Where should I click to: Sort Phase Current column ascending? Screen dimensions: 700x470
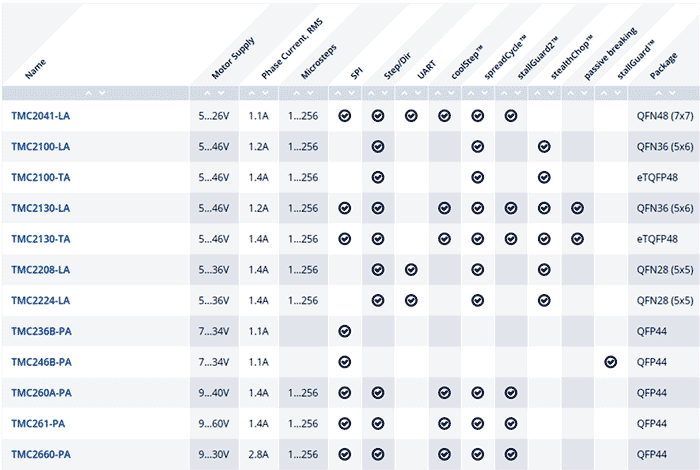coord(252,93)
